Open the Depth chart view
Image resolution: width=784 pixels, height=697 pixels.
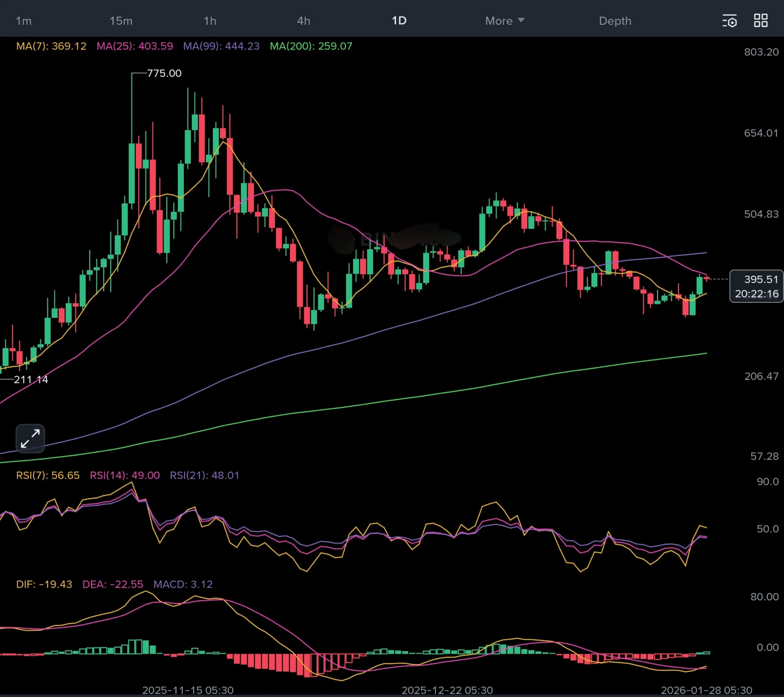point(615,21)
